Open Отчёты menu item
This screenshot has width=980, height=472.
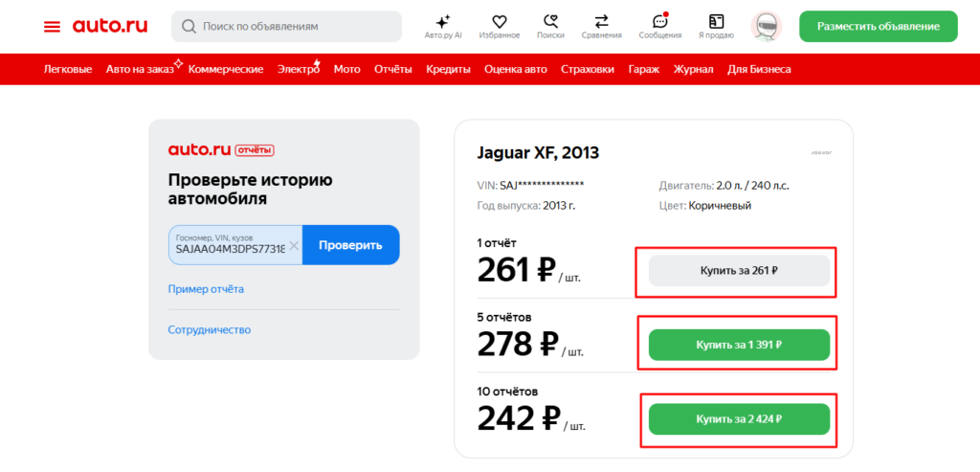393,69
